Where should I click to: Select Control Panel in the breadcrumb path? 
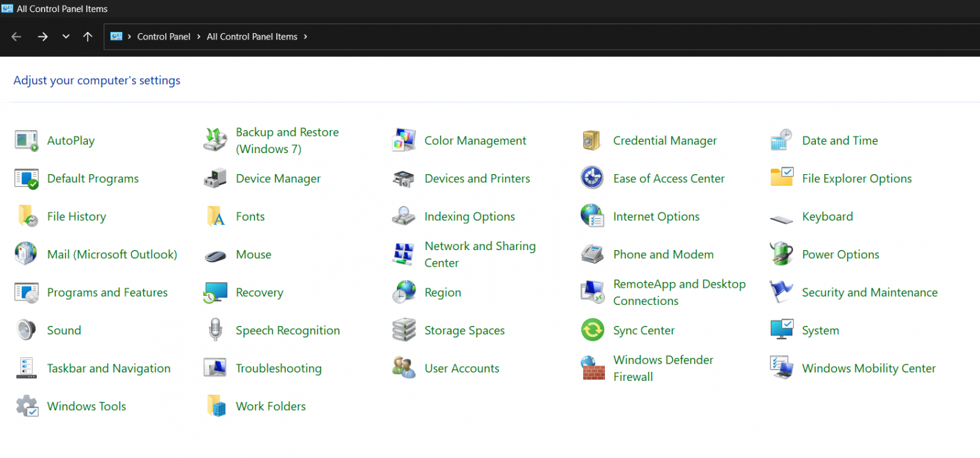click(163, 37)
